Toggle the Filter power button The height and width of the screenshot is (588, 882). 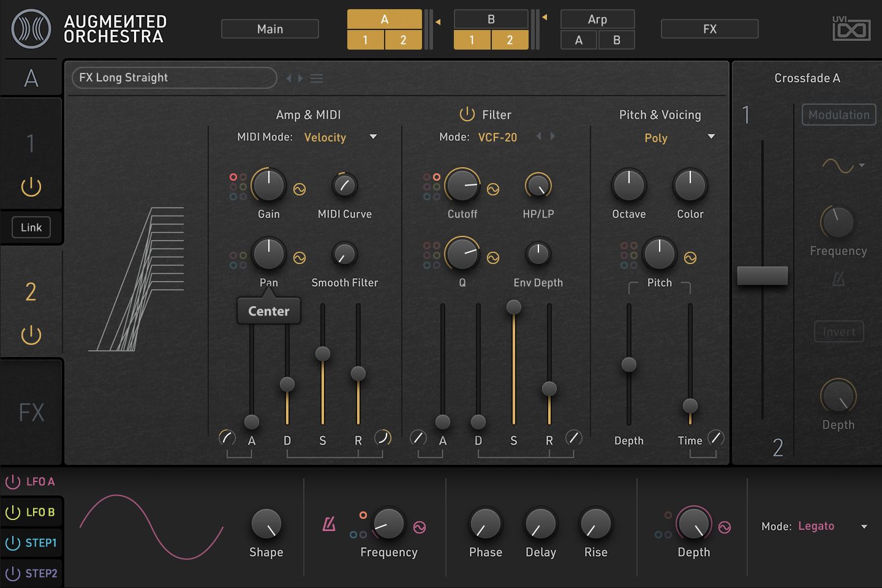467,114
